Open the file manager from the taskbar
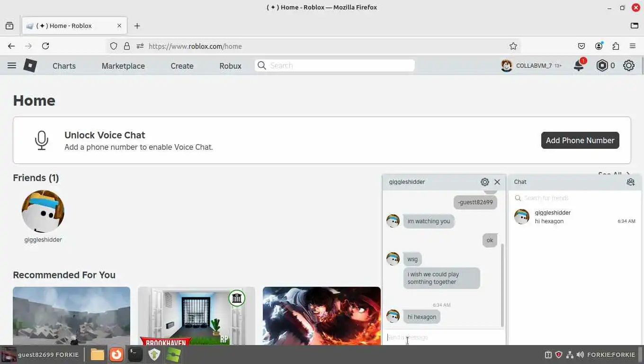Viewport: 644px width, 364px height. tap(97, 355)
